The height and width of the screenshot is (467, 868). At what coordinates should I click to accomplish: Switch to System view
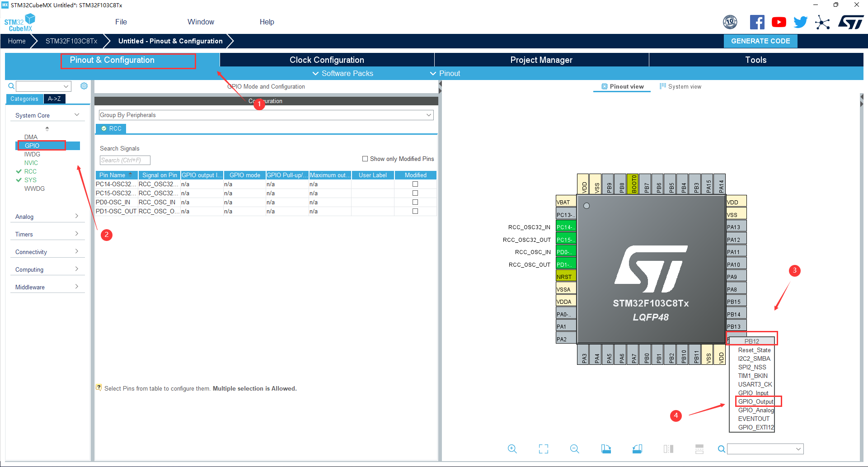point(680,86)
